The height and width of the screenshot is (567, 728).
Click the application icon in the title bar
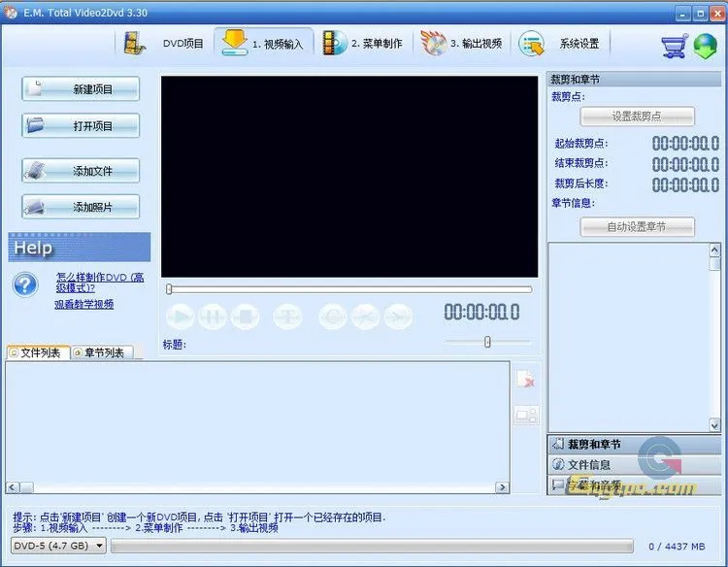coord(11,13)
